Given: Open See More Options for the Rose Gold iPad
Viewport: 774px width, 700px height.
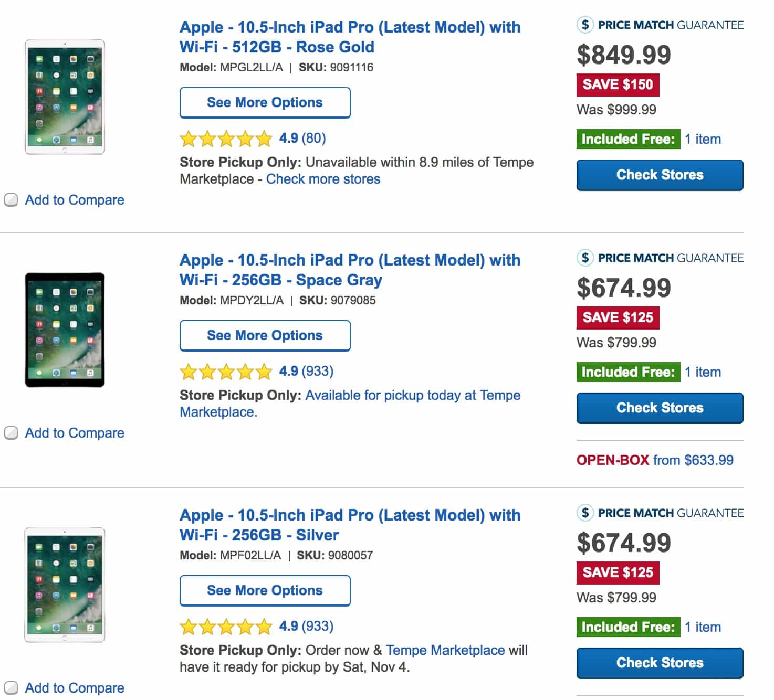Looking at the screenshot, I should (x=265, y=102).
